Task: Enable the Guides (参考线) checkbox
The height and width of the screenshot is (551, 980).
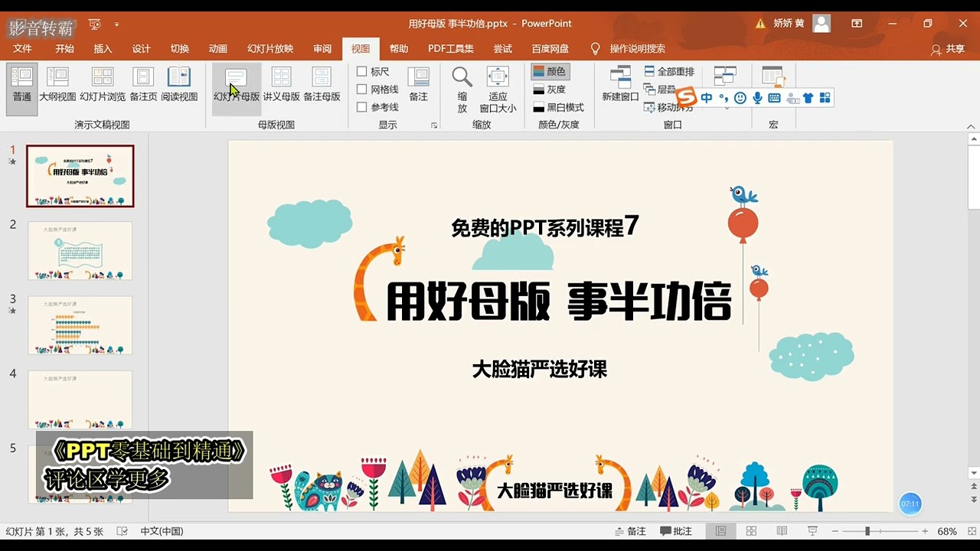Action: (362, 107)
